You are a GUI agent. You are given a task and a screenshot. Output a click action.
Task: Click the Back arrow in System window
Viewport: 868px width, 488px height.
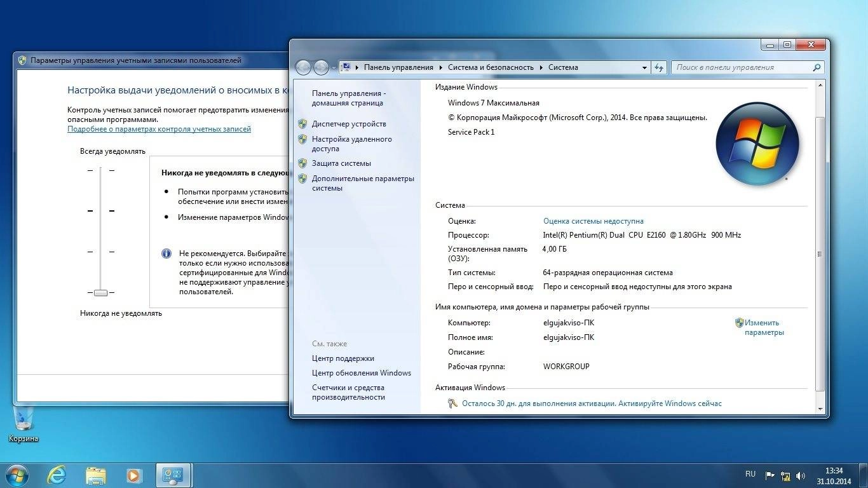[304, 67]
